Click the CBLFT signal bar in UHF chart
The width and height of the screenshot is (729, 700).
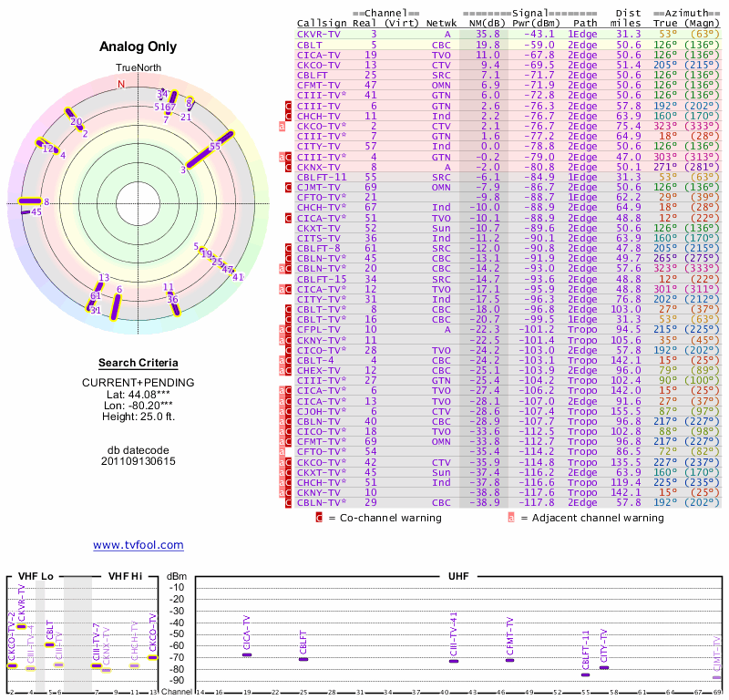(x=303, y=659)
